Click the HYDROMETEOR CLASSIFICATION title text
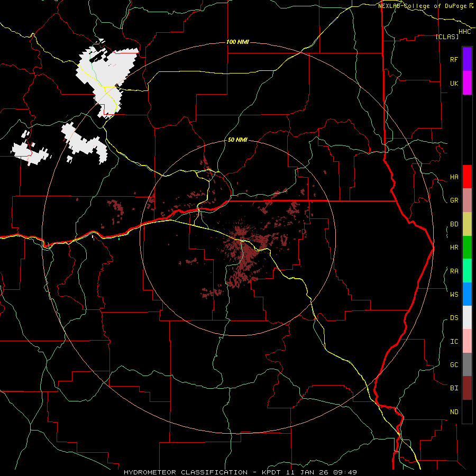 pos(186,472)
